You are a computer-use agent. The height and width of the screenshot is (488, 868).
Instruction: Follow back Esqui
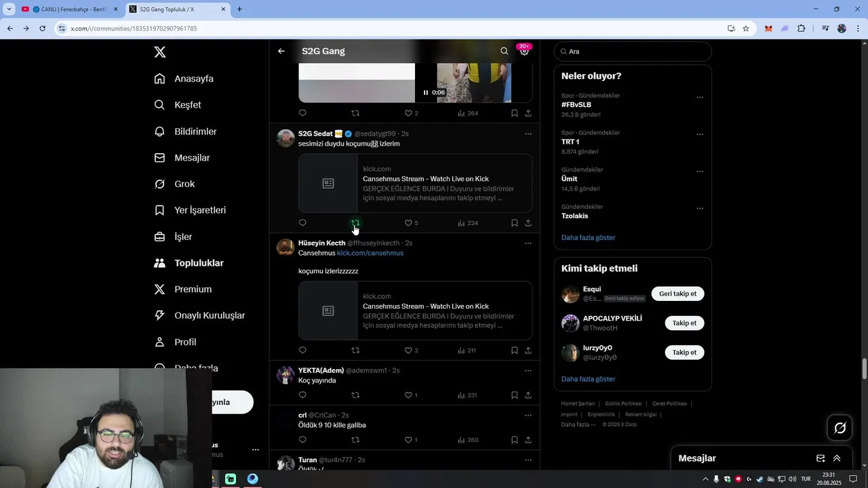coord(677,293)
